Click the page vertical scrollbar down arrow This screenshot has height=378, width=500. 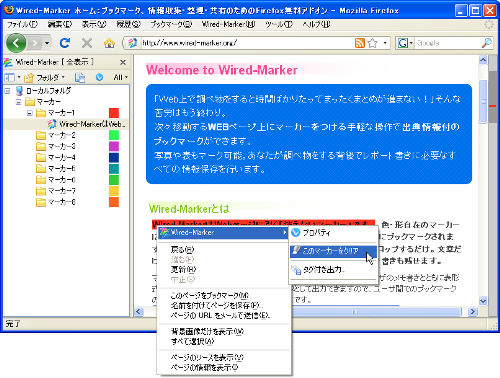click(x=483, y=301)
